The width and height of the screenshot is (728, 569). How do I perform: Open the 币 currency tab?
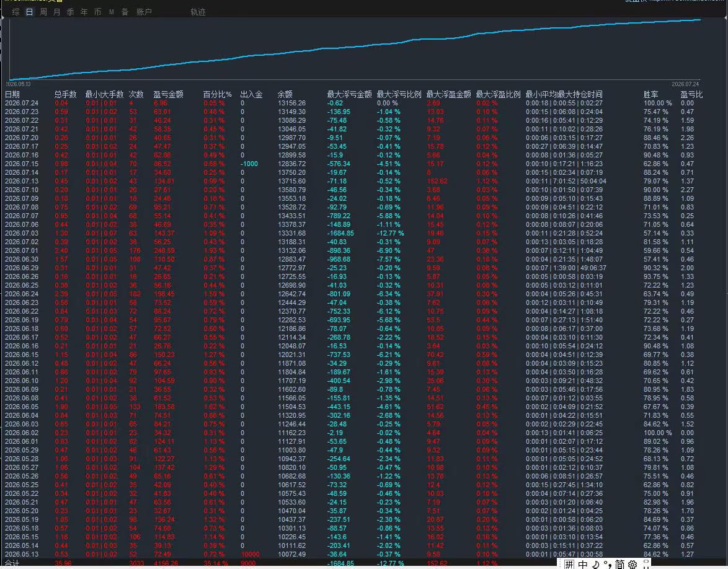coord(97,12)
